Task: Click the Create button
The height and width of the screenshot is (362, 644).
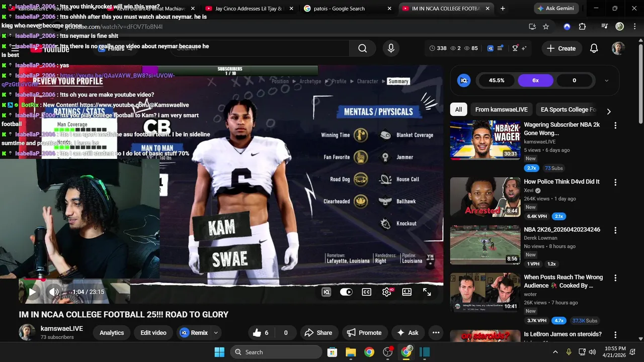Action: click(x=561, y=48)
